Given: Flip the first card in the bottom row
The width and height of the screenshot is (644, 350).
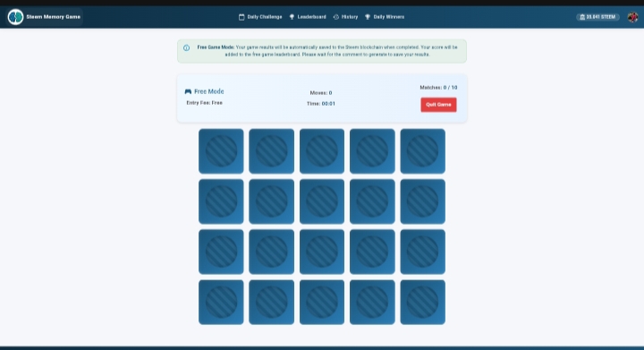Looking at the screenshot, I should click(x=221, y=303).
